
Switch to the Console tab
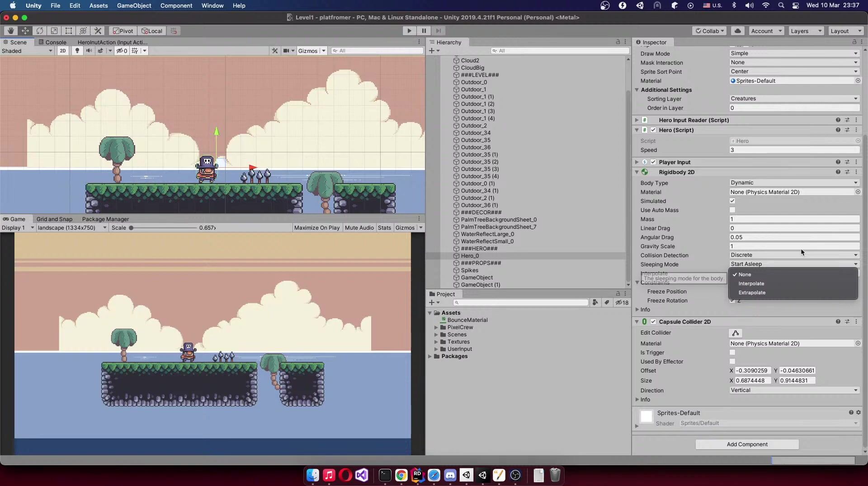[52, 42]
